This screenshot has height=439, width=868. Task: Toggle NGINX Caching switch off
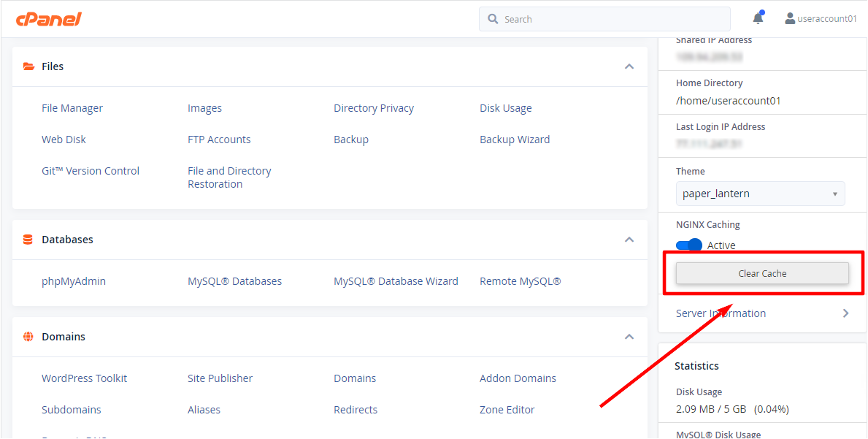[689, 245]
